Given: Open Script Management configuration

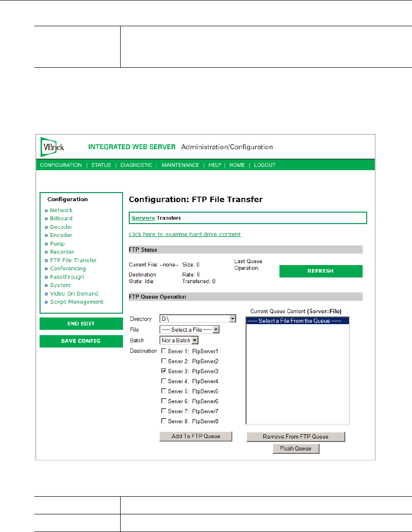Looking at the screenshot, I should coord(77,302).
